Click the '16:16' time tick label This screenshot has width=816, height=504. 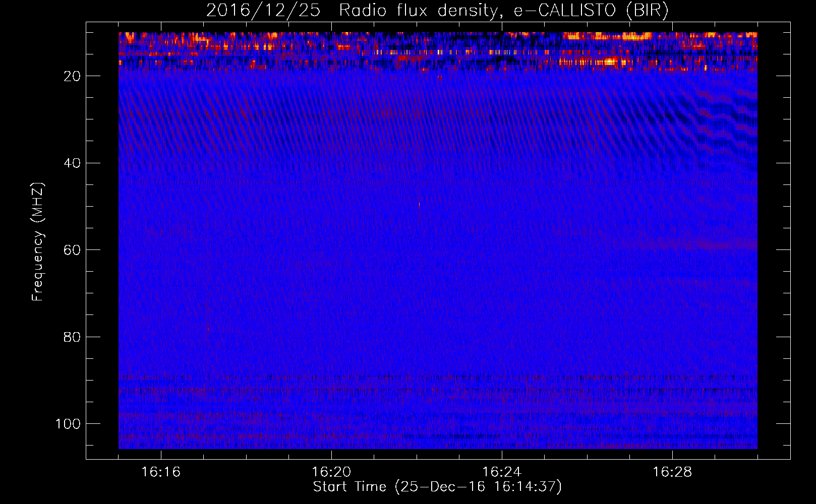click(x=161, y=472)
